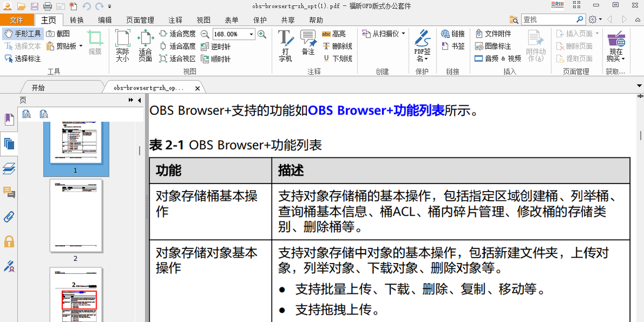The height and width of the screenshot is (322, 644).
Task: Open the security lock panel
Action: [x=9, y=241]
